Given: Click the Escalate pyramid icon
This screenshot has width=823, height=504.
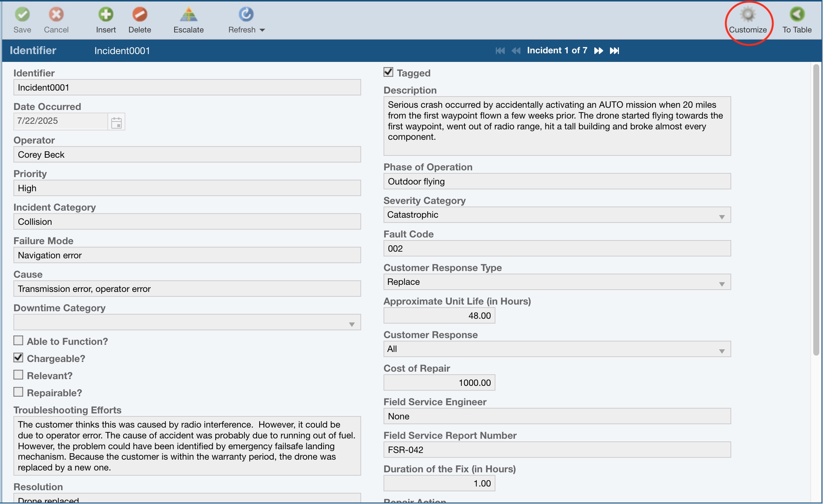Looking at the screenshot, I should [x=188, y=15].
